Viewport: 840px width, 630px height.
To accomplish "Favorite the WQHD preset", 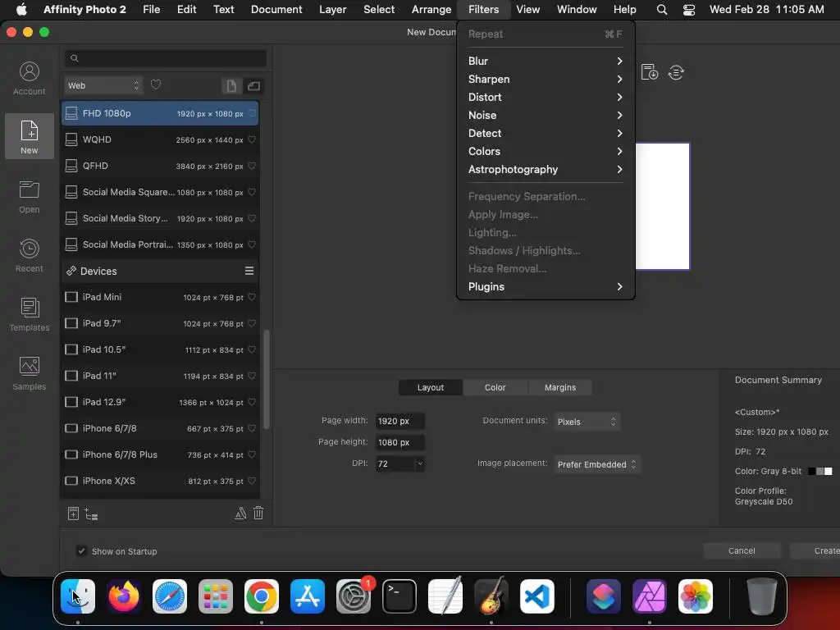I will pyautogui.click(x=252, y=139).
